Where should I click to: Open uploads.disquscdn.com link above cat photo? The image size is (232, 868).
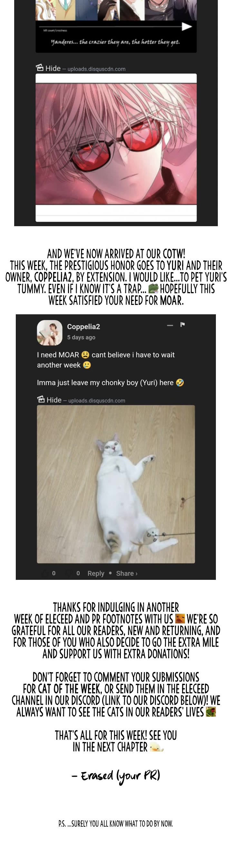(x=97, y=401)
